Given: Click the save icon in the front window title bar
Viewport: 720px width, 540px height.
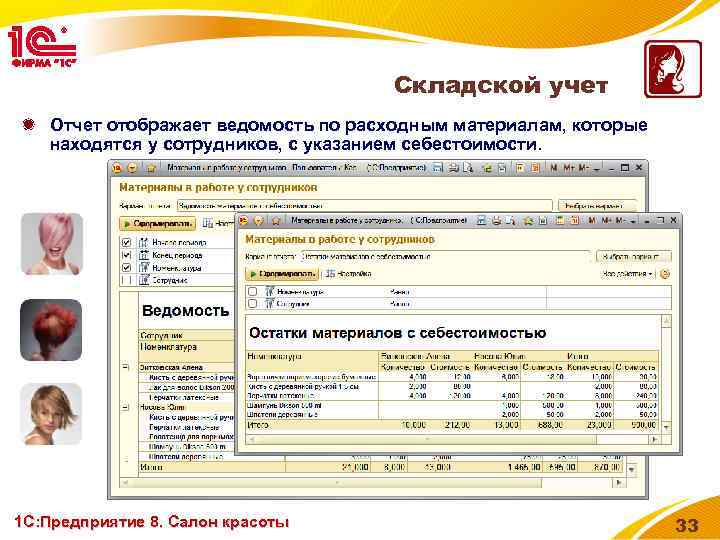Looking at the screenshot, I should (481, 221).
